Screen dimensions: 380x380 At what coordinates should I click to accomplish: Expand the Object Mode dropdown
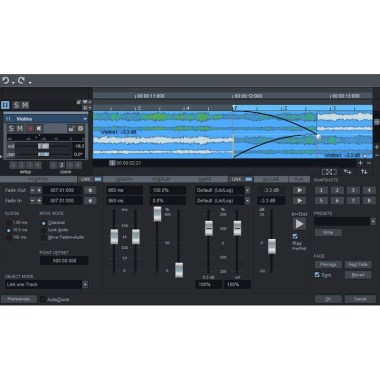pyautogui.click(x=85, y=284)
